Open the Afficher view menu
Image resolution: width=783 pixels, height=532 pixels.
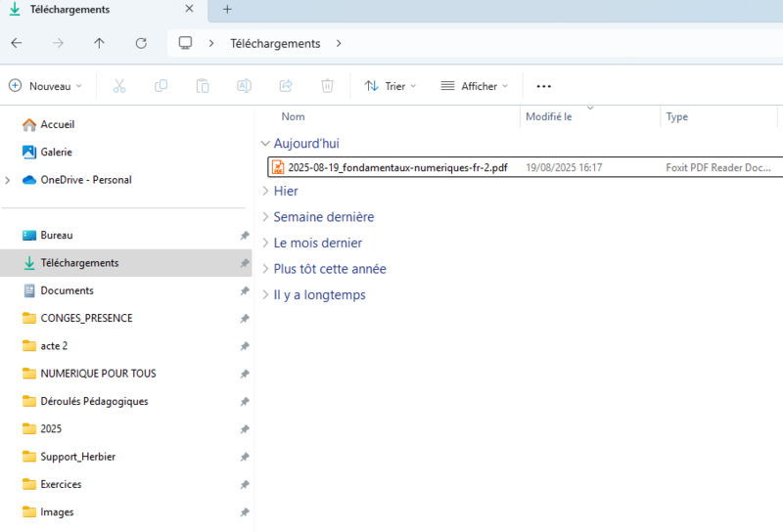point(474,86)
